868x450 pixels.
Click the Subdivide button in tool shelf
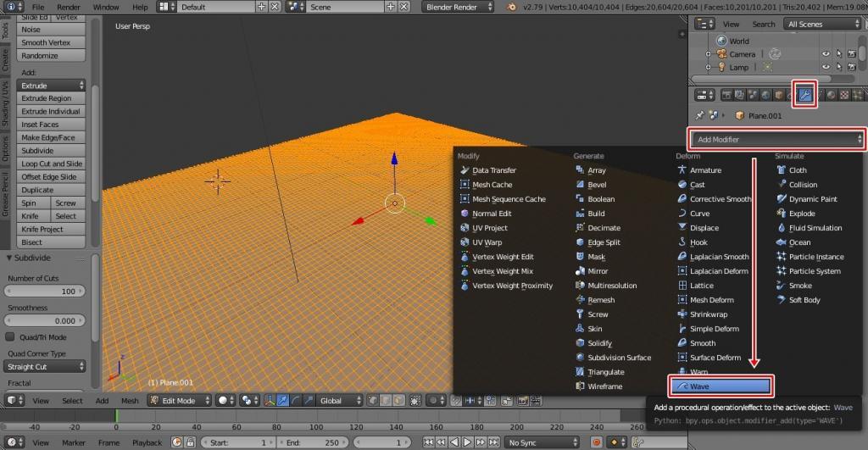50,150
